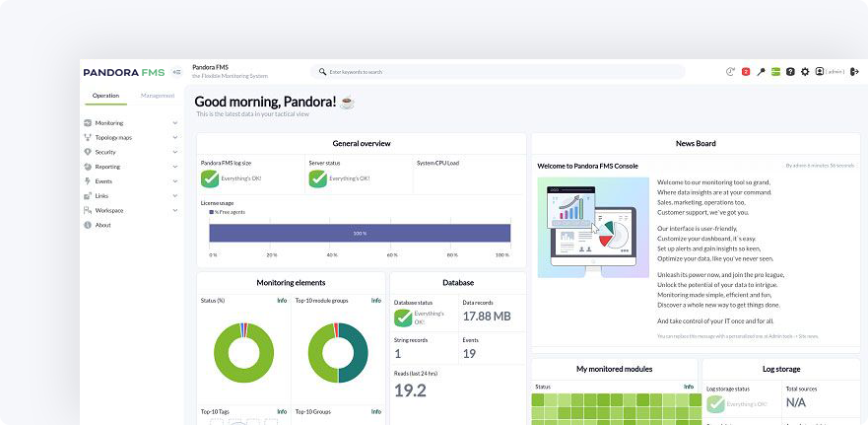
Task: Click the Status (%) donut chart
Action: [243, 353]
